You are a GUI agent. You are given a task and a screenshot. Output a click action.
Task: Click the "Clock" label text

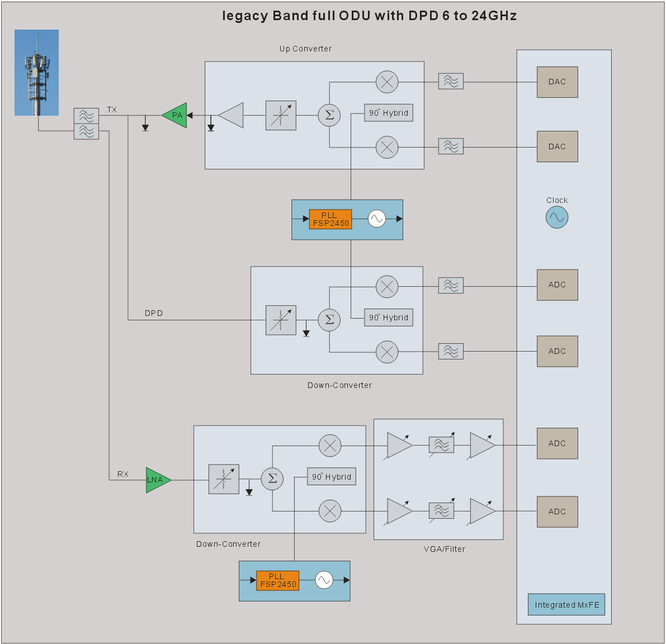[x=557, y=200]
